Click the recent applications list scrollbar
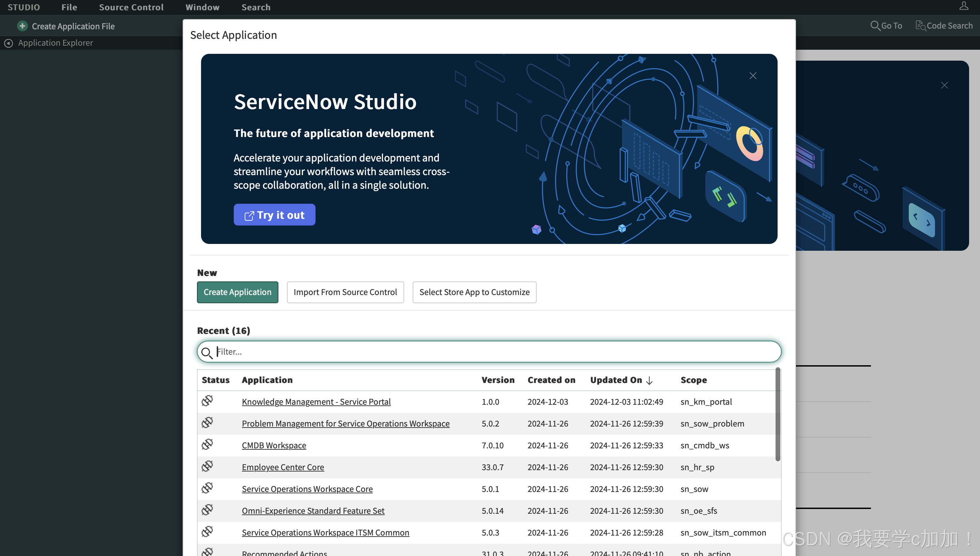This screenshot has height=556, width=980. tap(778, 414)
